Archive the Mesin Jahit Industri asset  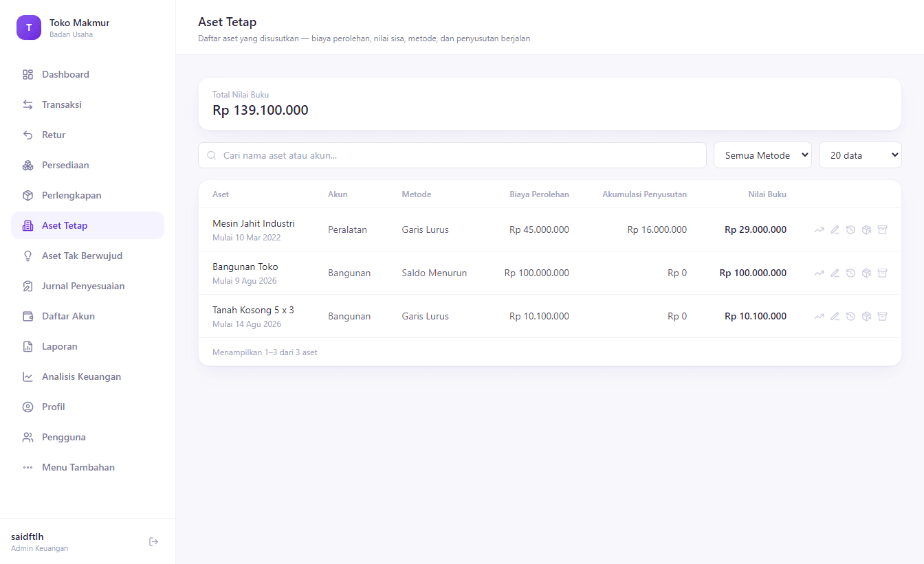click(882, 230)
